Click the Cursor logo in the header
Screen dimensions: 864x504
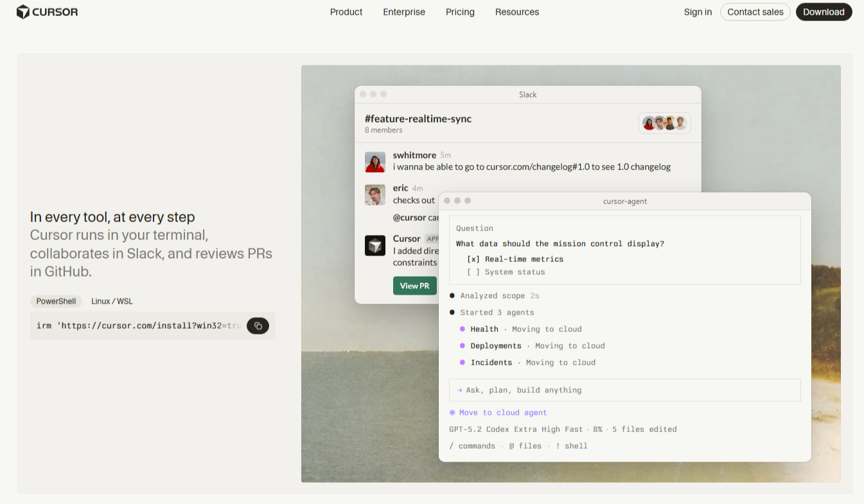coord(47,12)
